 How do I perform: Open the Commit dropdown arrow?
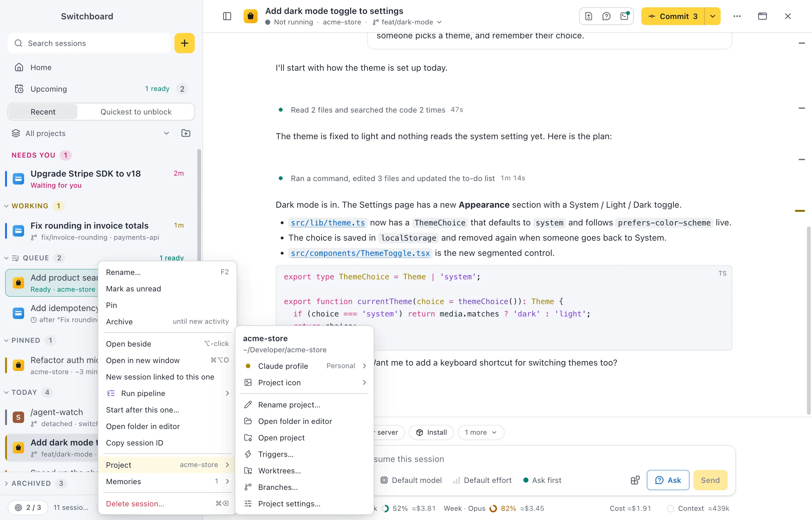click(x=713, y=16)
